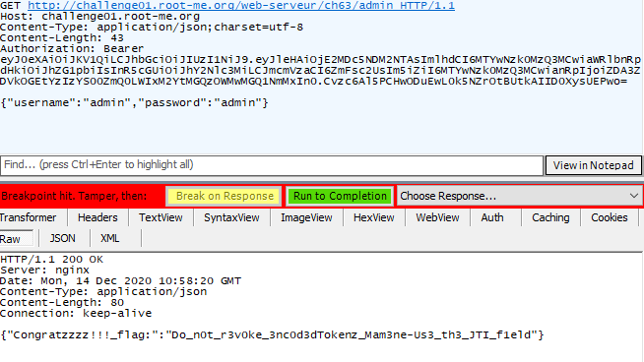Switch to the SyntaxView tab
644x362 pixels.
[x=231, y=217]
